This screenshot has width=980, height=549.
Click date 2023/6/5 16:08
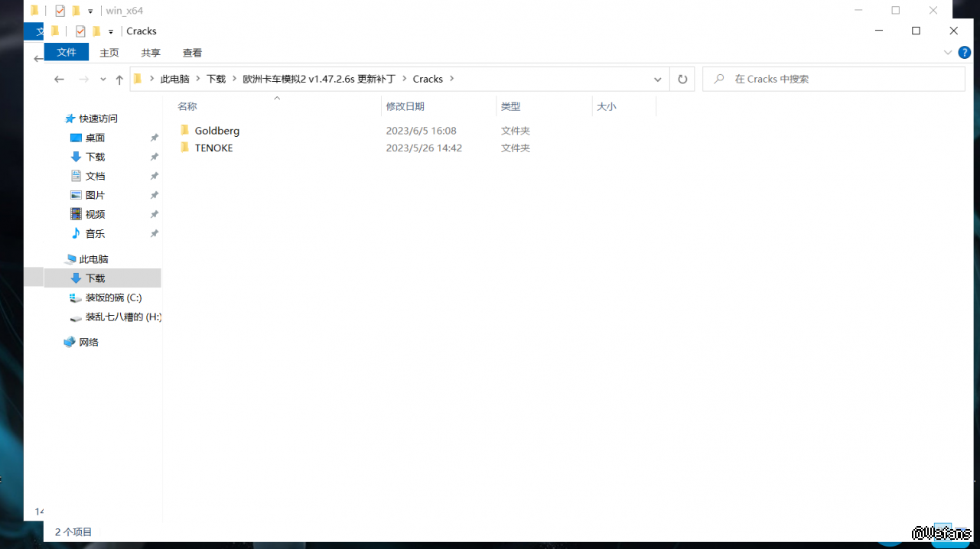coord(421,131)
